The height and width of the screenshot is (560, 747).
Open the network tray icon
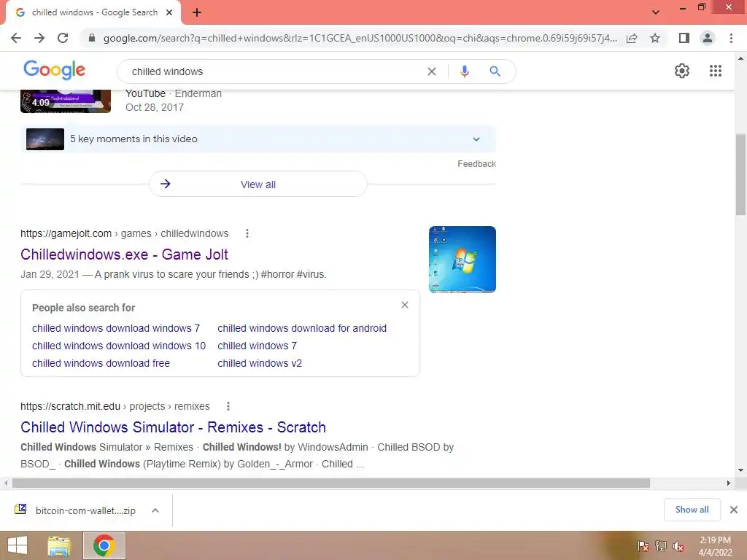tap(661, 546)
